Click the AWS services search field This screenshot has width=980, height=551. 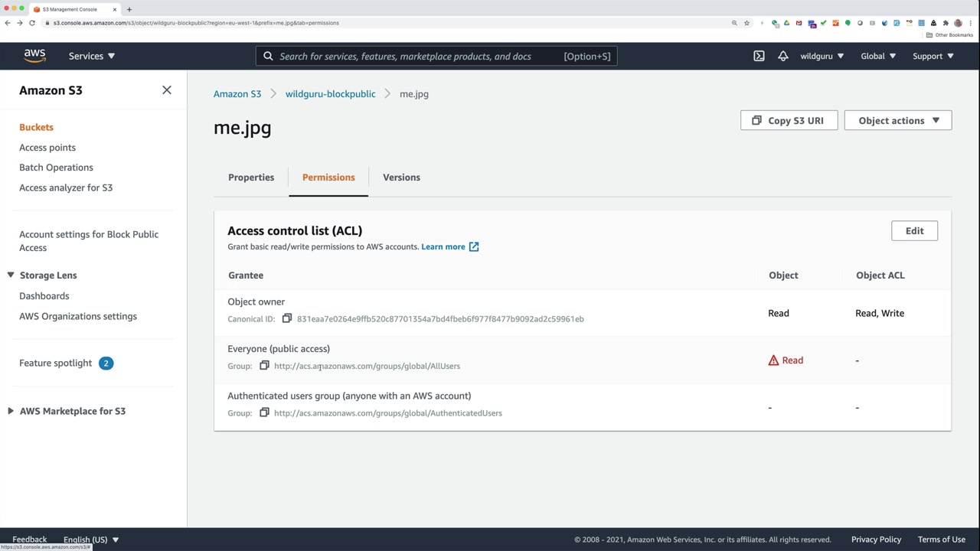436,56
